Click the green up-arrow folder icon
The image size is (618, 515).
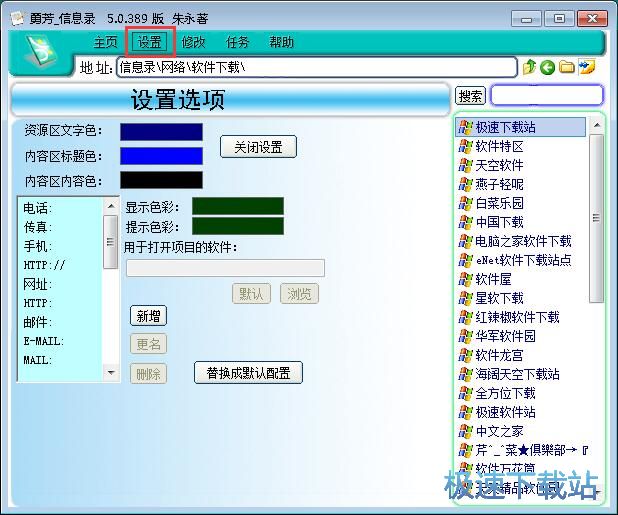click(x=529, y=67)
